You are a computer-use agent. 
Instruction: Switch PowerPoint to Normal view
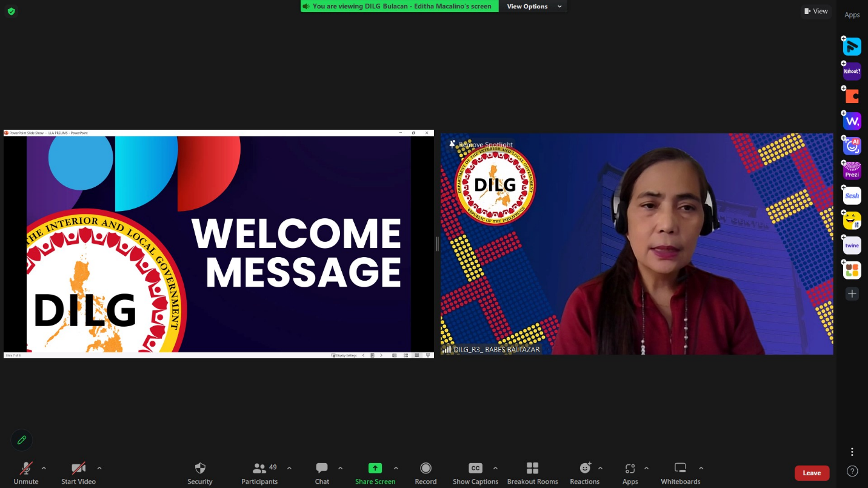(395, 355)
